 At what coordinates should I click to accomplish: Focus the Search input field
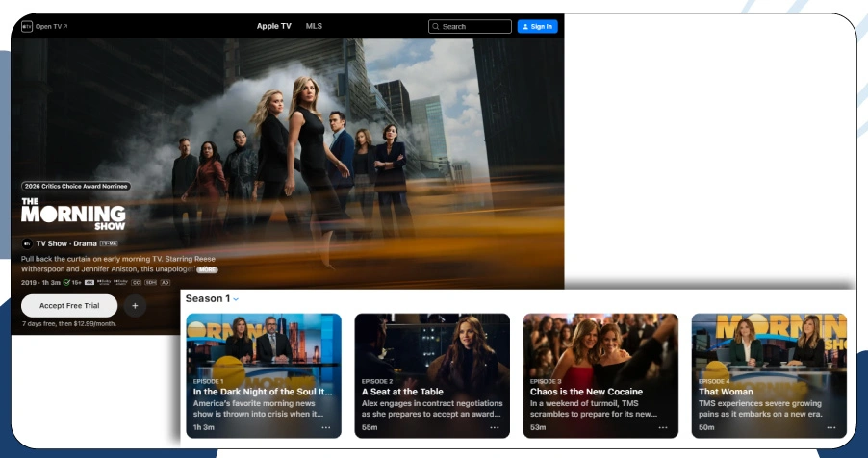click(473, 26)
